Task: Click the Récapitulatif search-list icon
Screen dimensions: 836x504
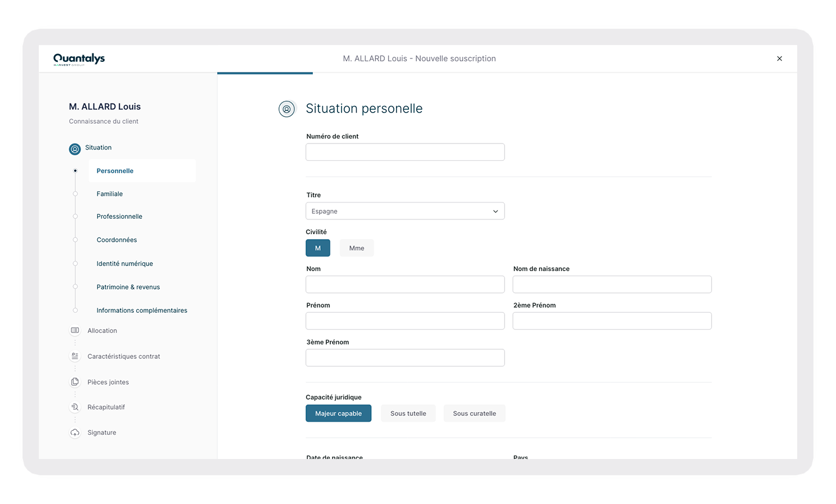Action: [75, 407]
